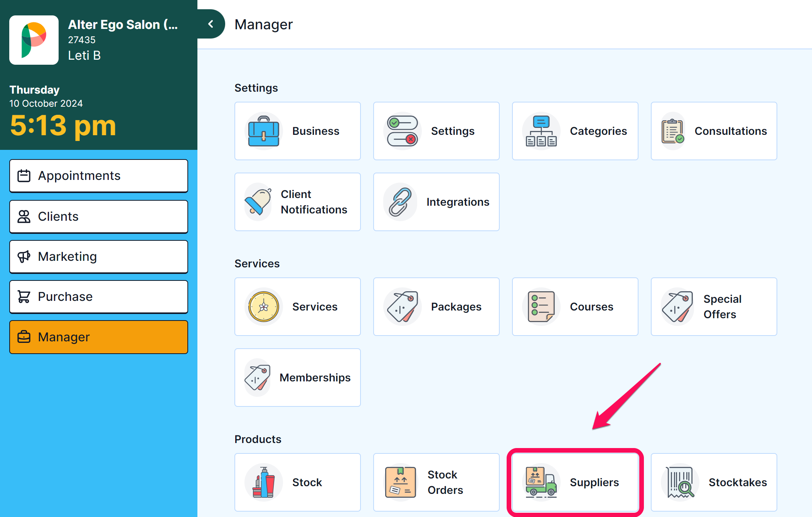
Task: Open the Settings card label
Action: [453, 131]
